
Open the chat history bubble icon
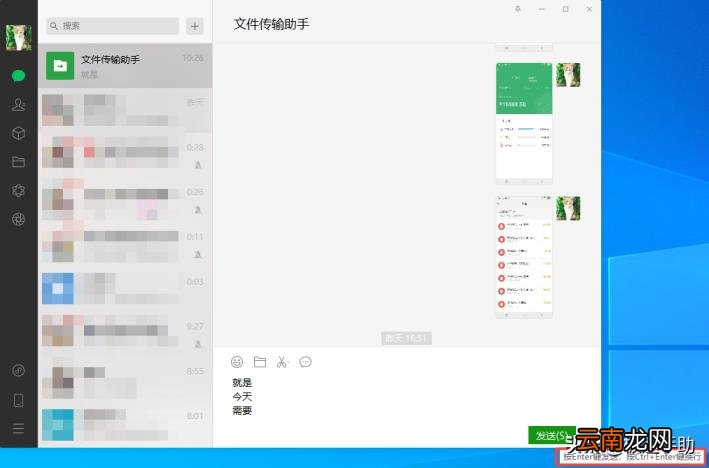pos(305,362)
